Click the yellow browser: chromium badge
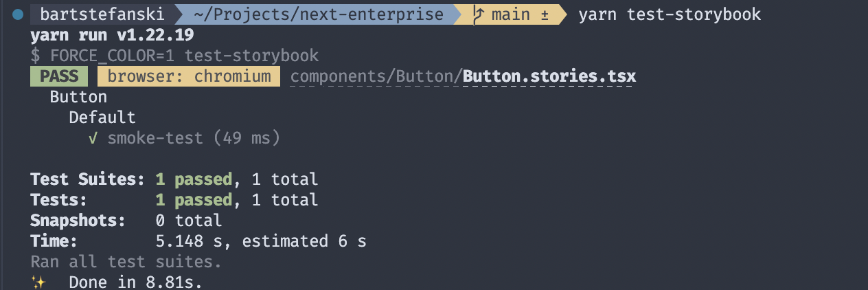This screenshot has height=290, width=868. pos(189,76)
